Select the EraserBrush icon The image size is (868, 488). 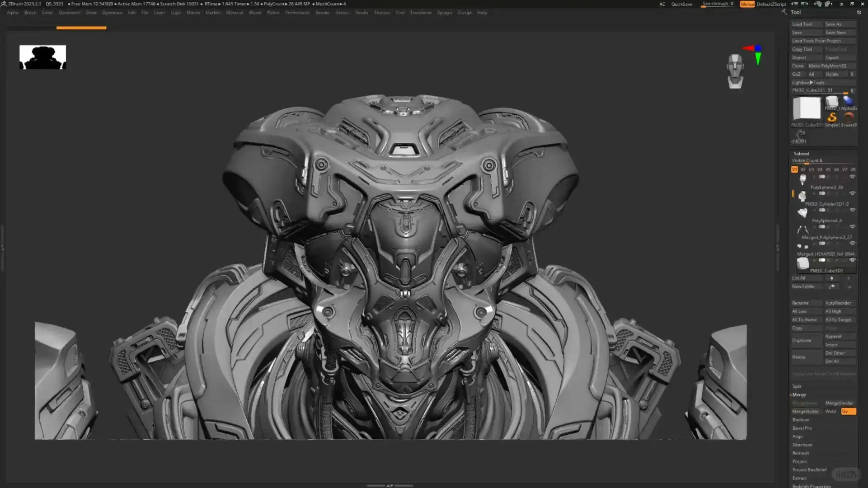pos(849,117)
